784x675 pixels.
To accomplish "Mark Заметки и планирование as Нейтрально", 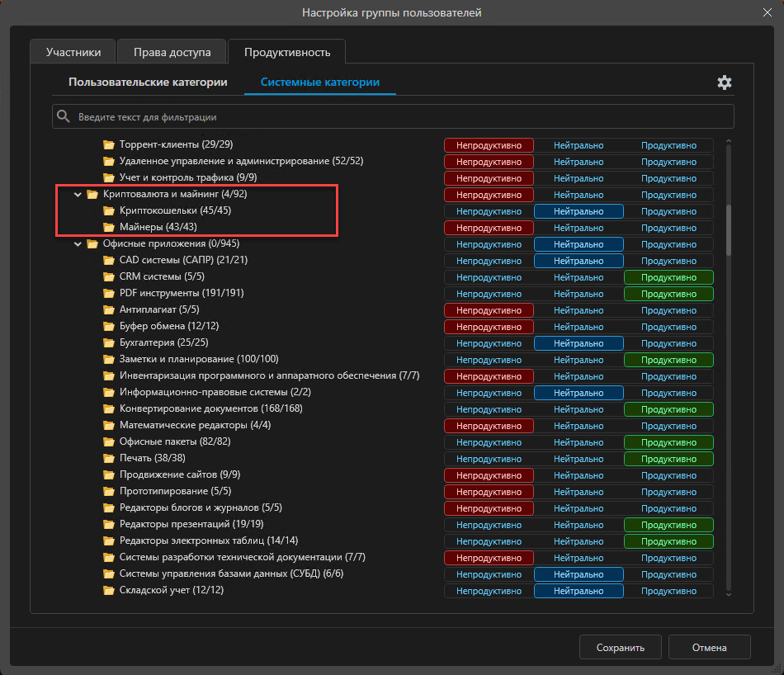I will click(x=579, y=360).
